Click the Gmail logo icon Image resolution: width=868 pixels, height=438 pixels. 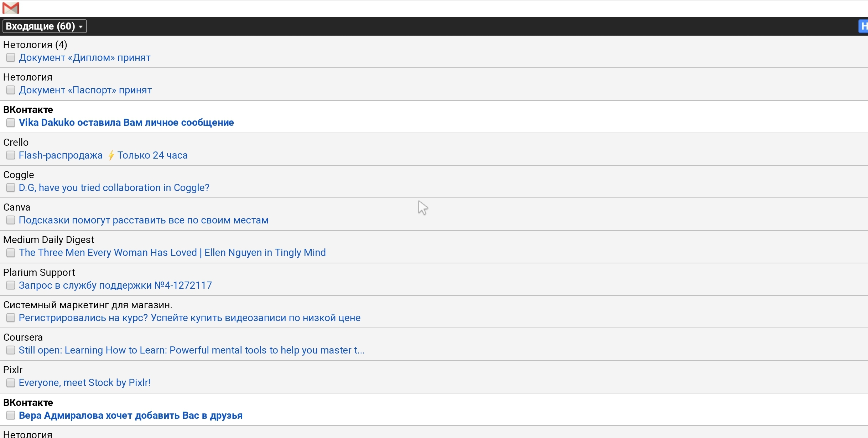click(x=11, y=8)
